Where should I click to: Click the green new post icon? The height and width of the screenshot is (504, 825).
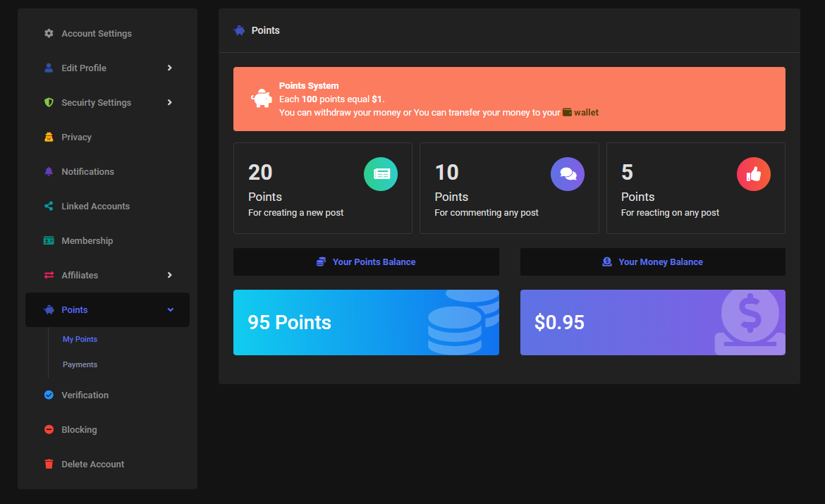tap(381, 174)
